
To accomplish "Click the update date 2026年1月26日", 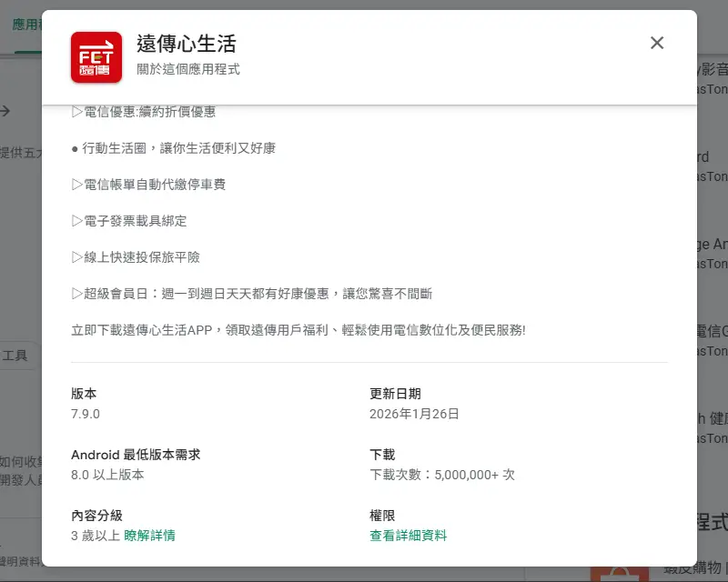I will (414, 414).
